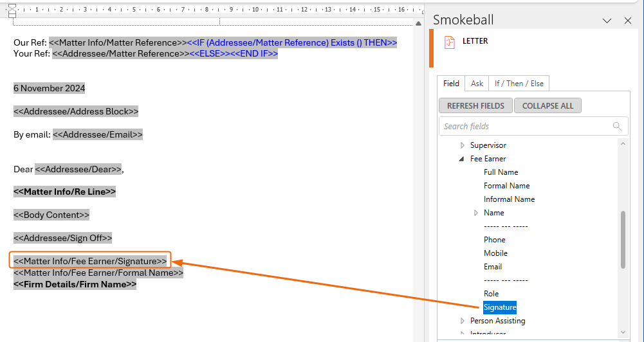
Task: Click the Our Ref: label text
Action: [30, 42]
